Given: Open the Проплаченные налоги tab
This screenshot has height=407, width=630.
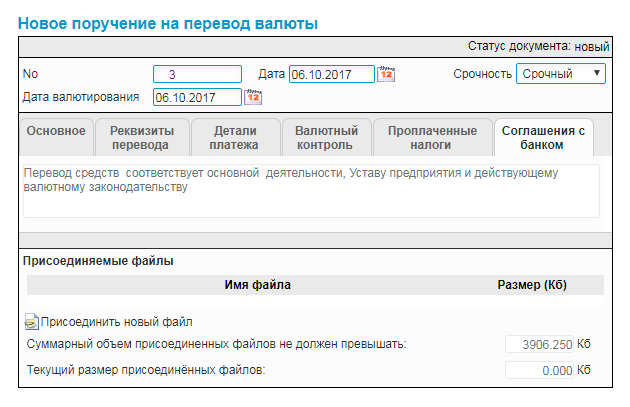Looking at the screenshot, I should 432,137.
